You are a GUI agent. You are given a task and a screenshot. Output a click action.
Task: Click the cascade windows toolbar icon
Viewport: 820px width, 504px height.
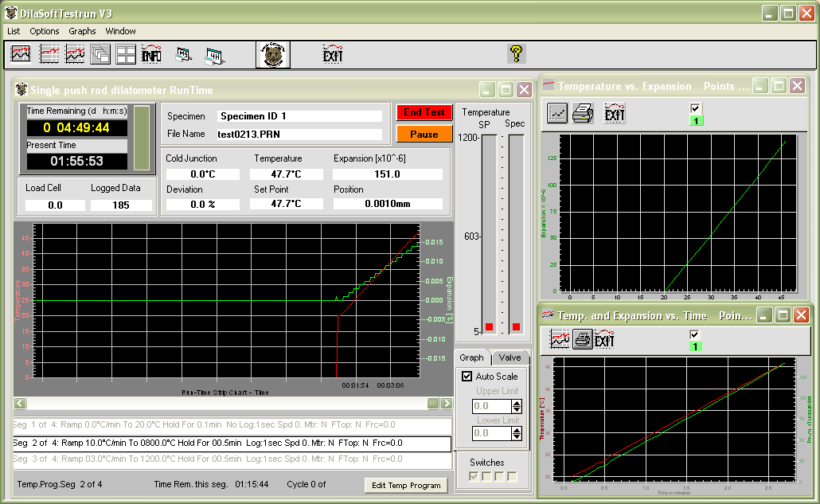102,53
